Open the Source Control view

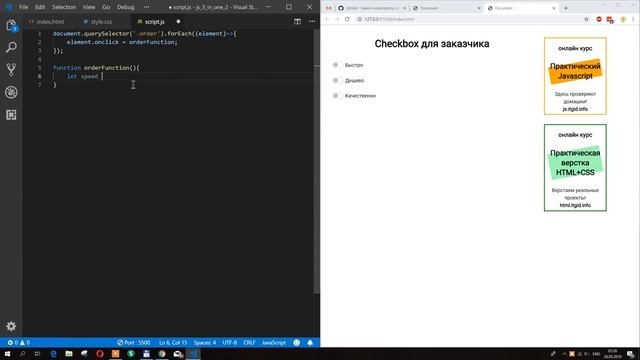(11, 70)
